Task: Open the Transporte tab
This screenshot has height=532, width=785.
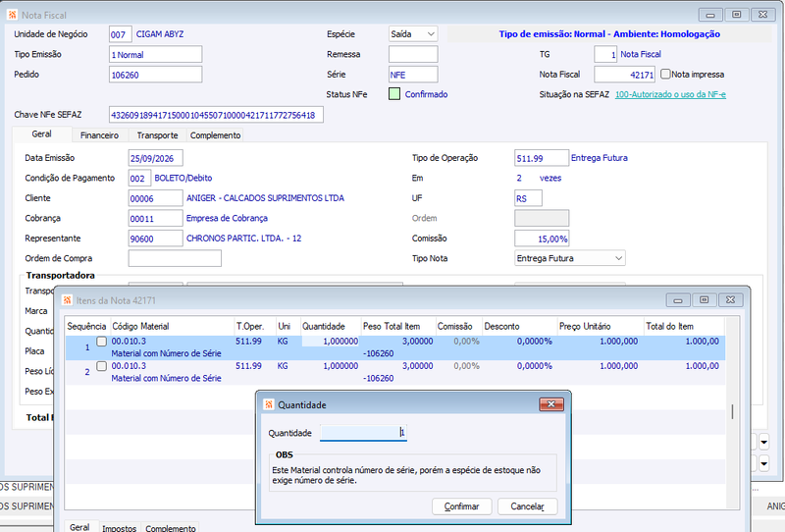Action: pos(157,135)
